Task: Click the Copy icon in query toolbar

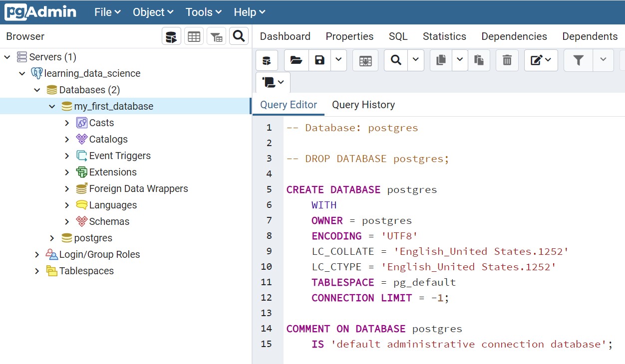Action: [x=441, y=60]
